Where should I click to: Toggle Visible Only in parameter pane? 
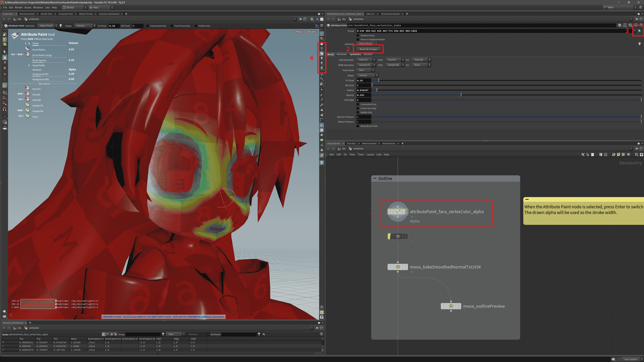[358, 112]
